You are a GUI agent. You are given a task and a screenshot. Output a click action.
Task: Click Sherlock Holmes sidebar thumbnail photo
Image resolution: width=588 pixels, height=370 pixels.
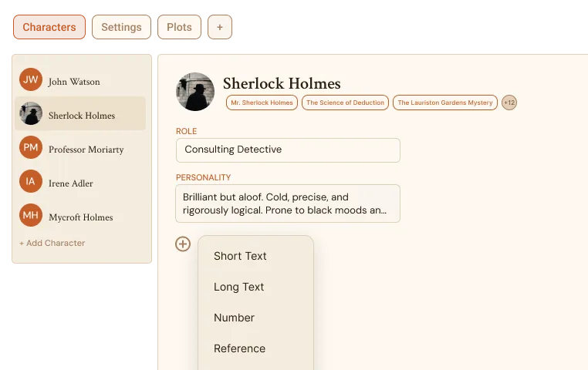[x=31, y=113]
